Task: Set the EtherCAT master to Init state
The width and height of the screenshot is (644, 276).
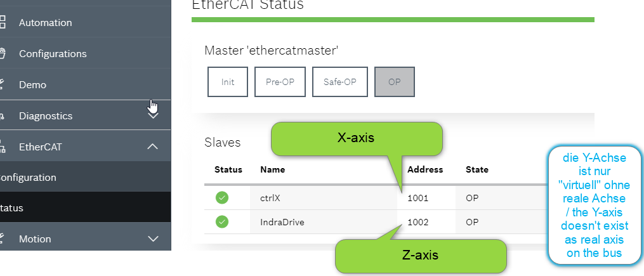Action: pyautogui.click(x=228, y=82)
